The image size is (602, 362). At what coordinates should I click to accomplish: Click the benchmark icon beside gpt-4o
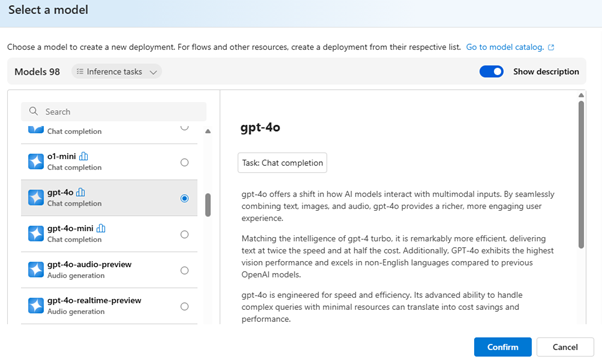coord(81,192)
